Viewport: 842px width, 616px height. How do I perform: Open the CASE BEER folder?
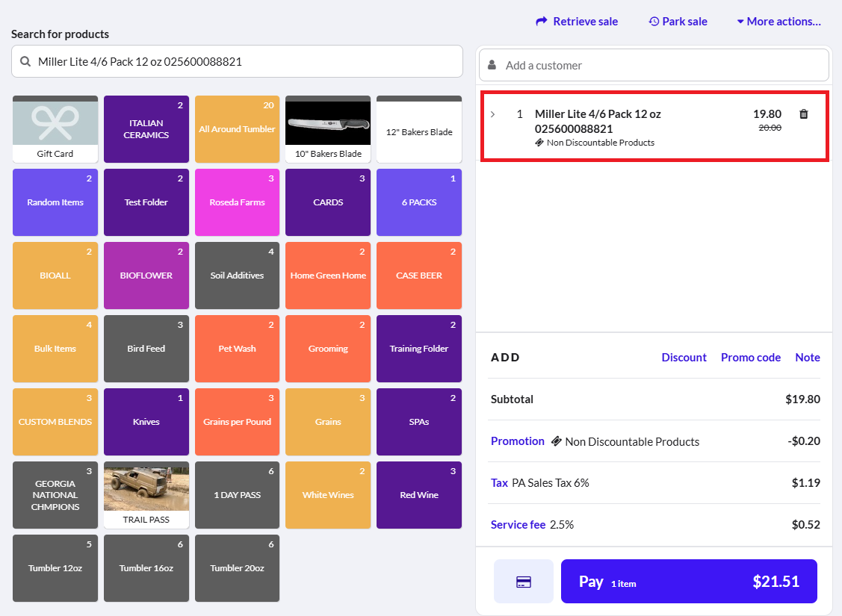[419, 276]
